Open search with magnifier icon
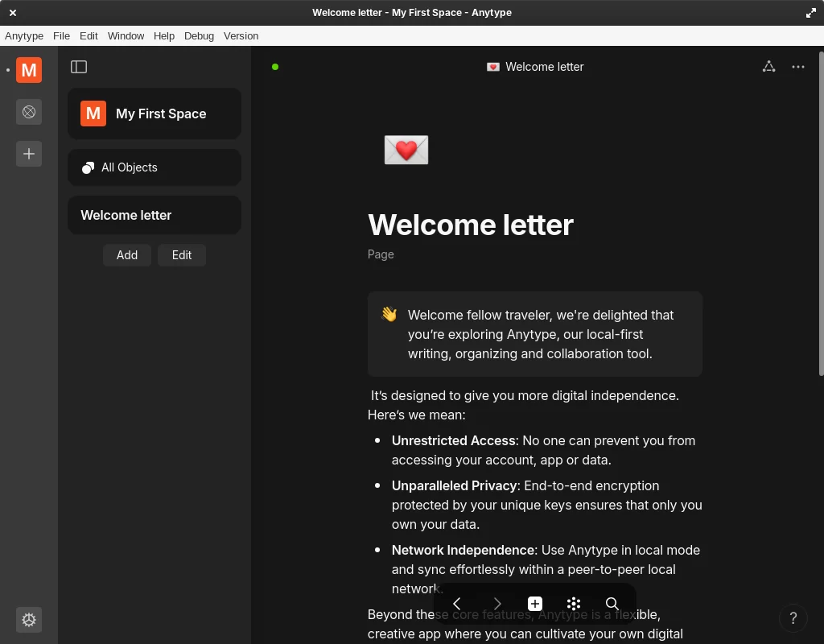This screenshot has height=644, width=824. tap(612, 604)
